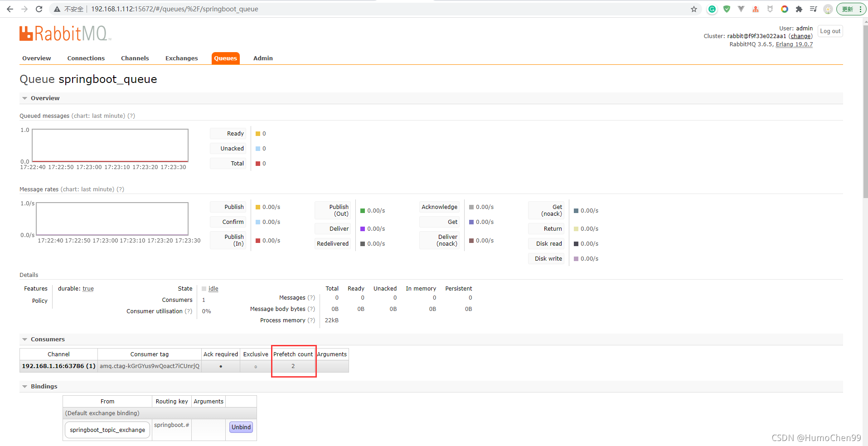Reload the page with the refresh icon

39,9
